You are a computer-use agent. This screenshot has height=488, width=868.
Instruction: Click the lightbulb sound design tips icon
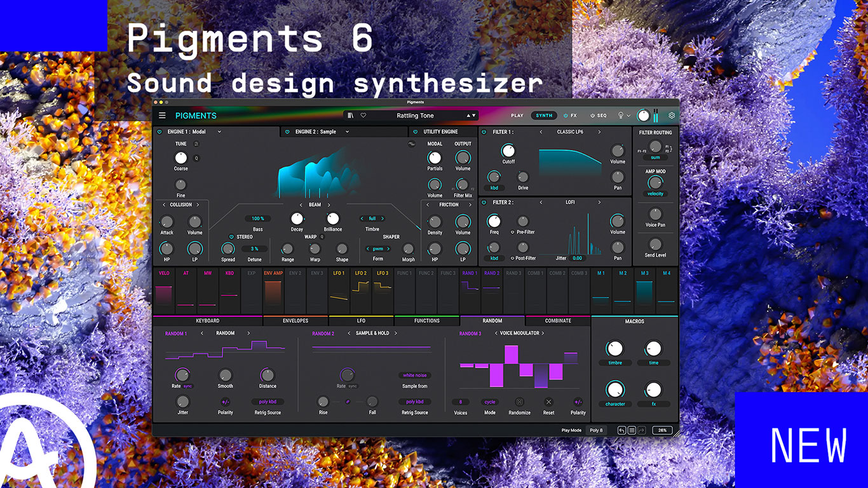pos(621,116)
